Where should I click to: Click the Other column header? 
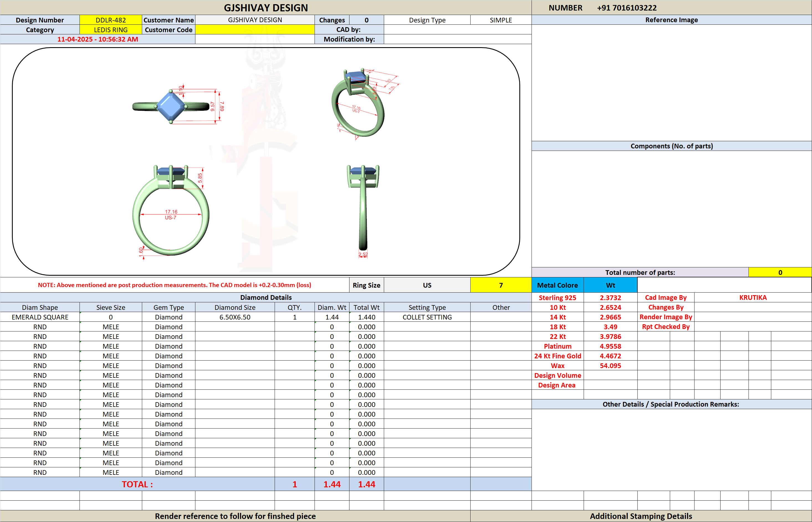pyautogui.click(x=501, y=307)
